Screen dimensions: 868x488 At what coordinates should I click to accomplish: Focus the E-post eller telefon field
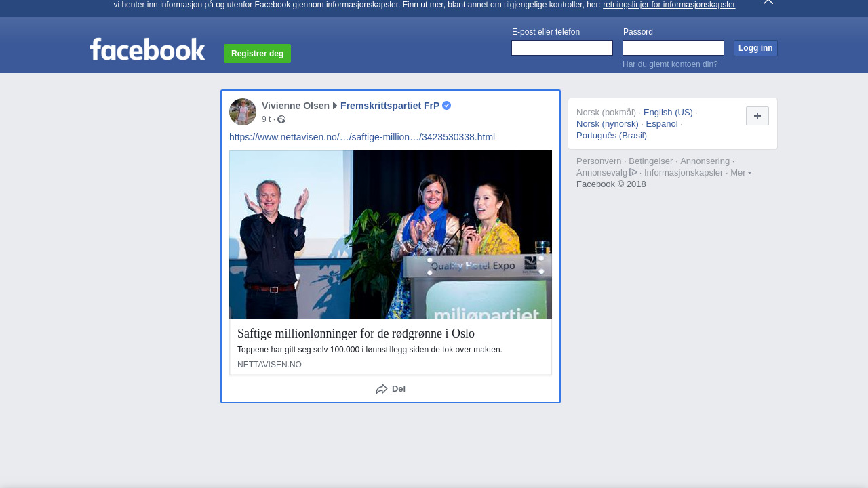coord(562,48)
